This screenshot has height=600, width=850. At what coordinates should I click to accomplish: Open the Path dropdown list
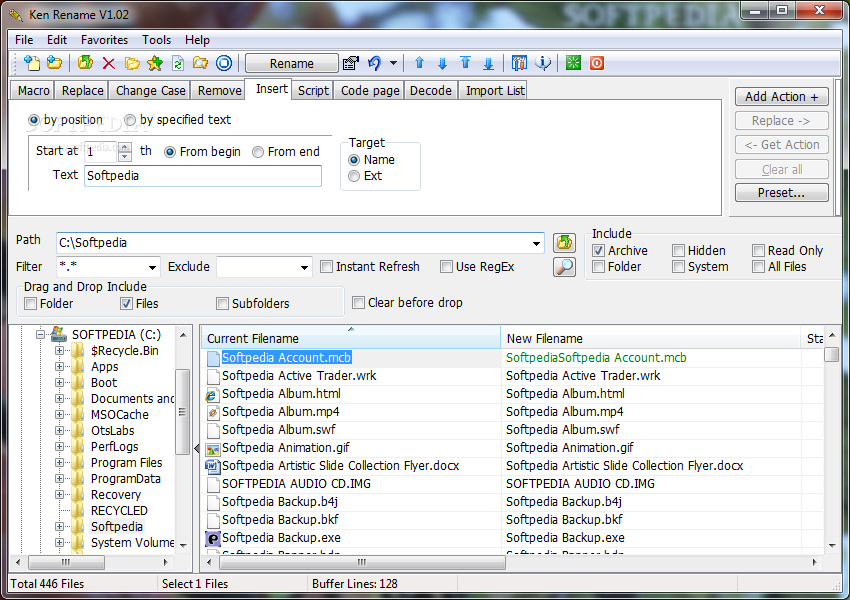(x=536, y=243)
